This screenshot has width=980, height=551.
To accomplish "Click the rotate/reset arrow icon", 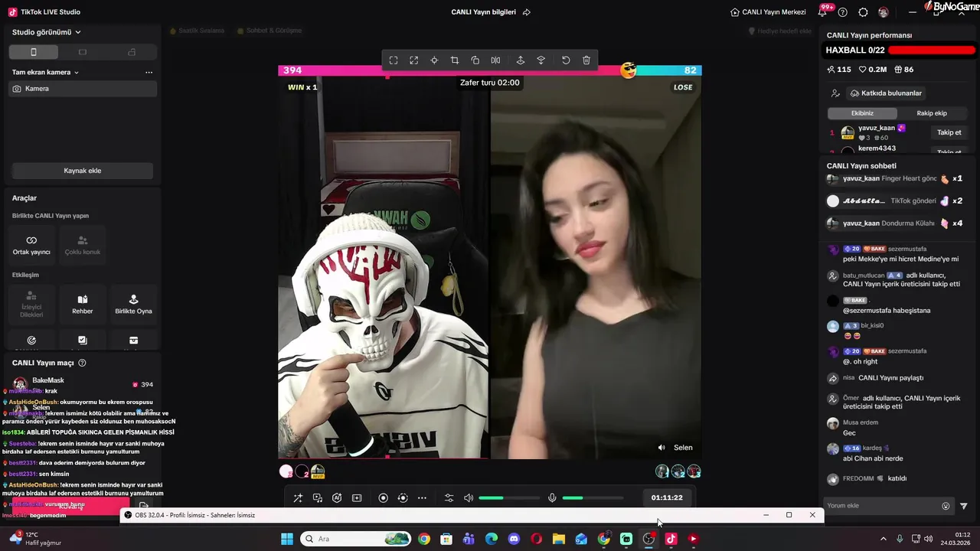I will click(x=566, y=60).
